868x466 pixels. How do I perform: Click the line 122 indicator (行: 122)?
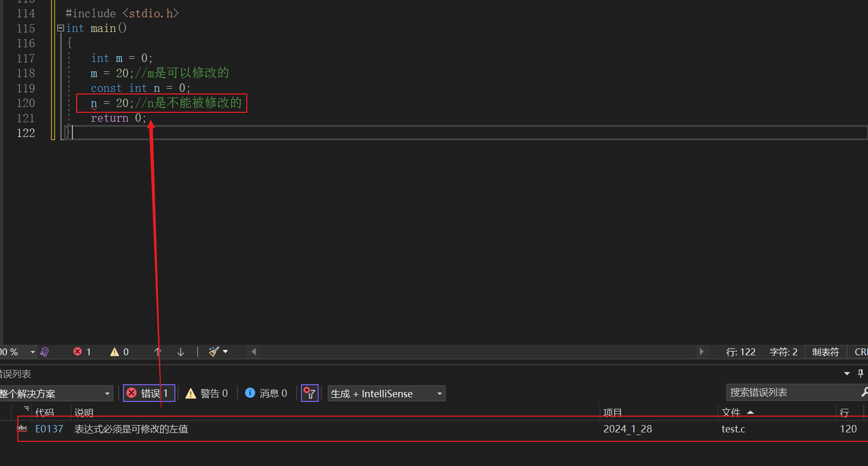click(x=740, y=352)
